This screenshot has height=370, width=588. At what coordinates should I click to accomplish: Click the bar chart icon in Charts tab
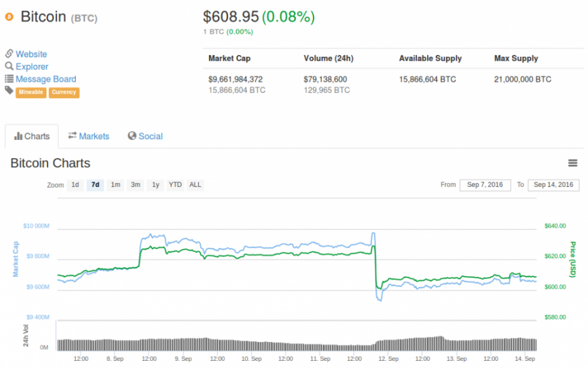tap(18, 136)
